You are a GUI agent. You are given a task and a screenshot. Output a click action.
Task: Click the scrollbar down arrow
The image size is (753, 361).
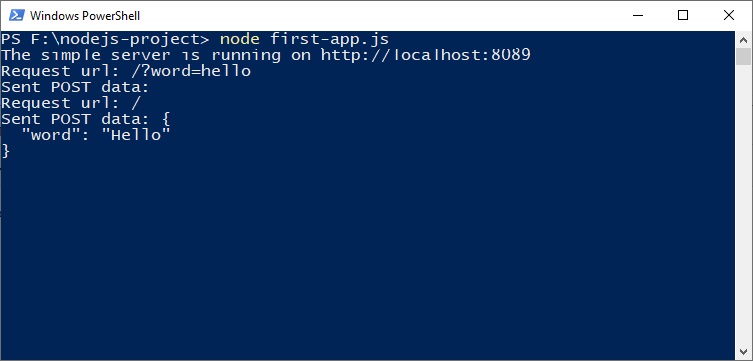point(743,352)
